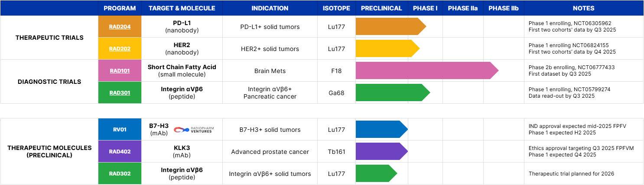Click the PD-L1 nanobody target cell
644x185 pixels.
[x=182, y=27]
